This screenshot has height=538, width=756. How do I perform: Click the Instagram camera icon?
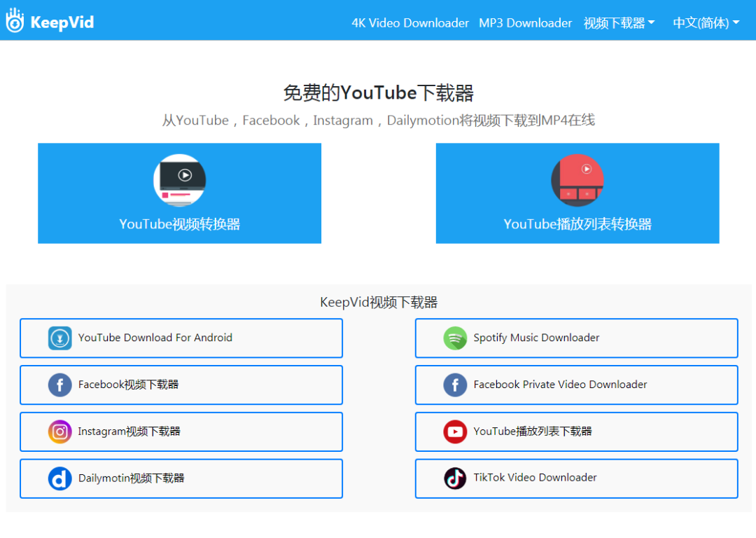click(59, 432)
